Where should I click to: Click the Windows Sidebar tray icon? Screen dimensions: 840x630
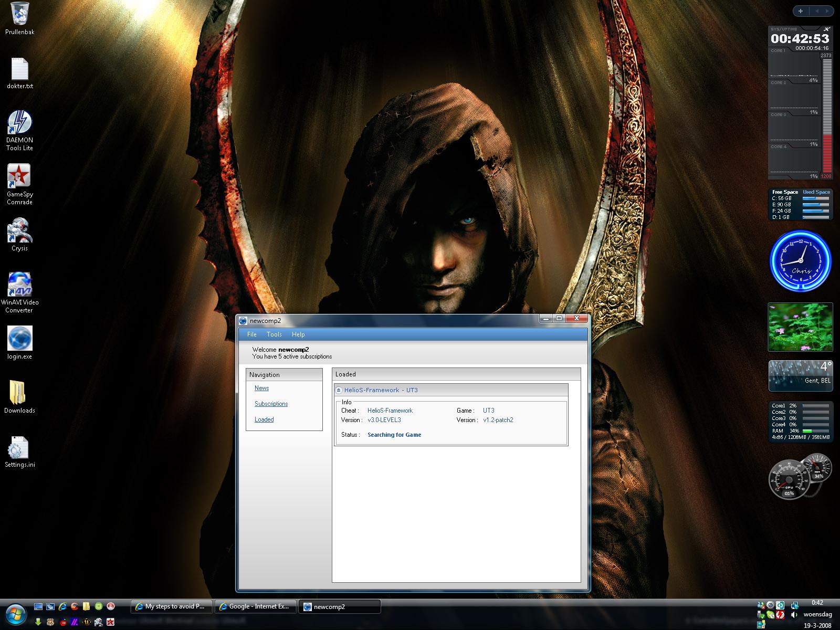761,624
